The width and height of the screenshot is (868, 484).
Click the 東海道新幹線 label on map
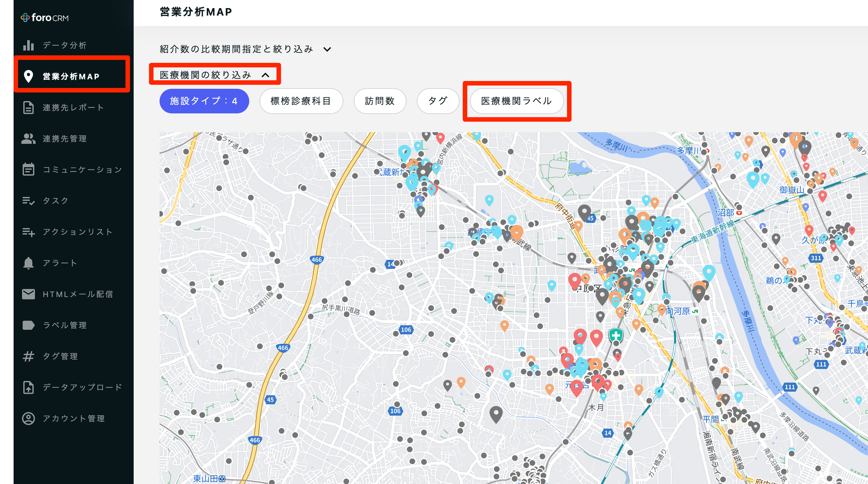click(712, 232)
